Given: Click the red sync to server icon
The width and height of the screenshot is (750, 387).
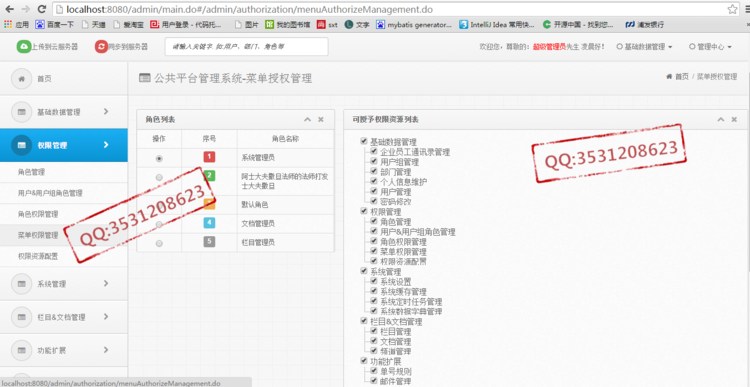Looking at the screenshot, I should coord(101,46).
